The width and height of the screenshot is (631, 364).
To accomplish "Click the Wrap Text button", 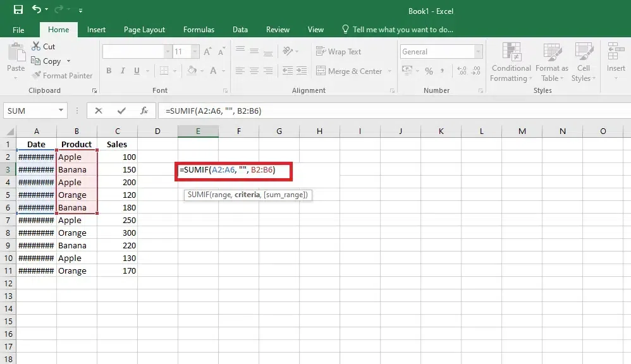I will click(338, 51).
